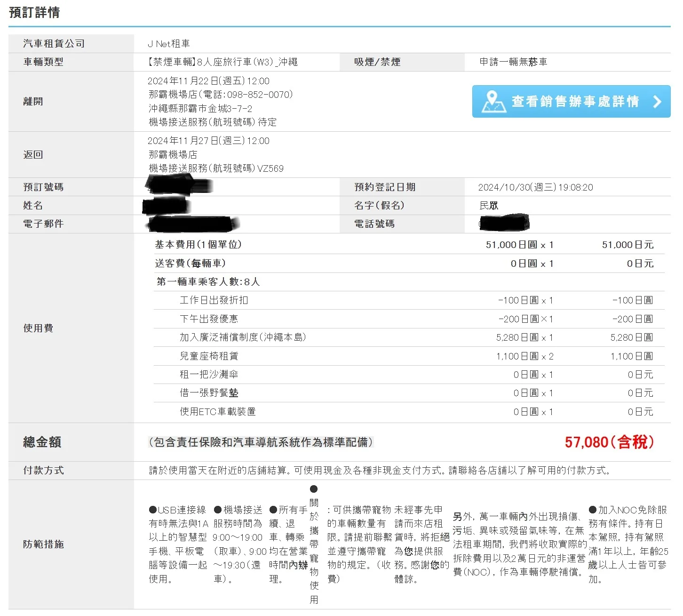Click the 民眾 kana name value
The height and width of the screenshot is (616, 683).
[489, 206]
